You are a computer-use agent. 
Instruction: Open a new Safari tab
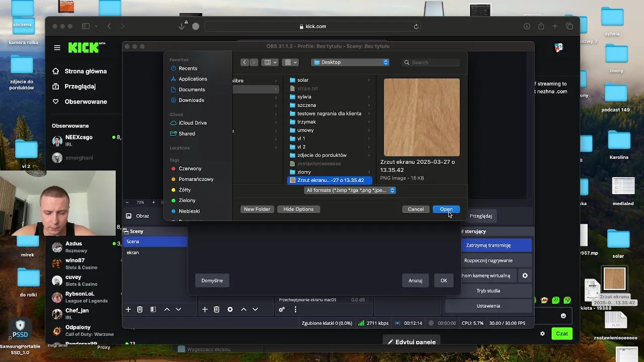click(x=555, y=26)
